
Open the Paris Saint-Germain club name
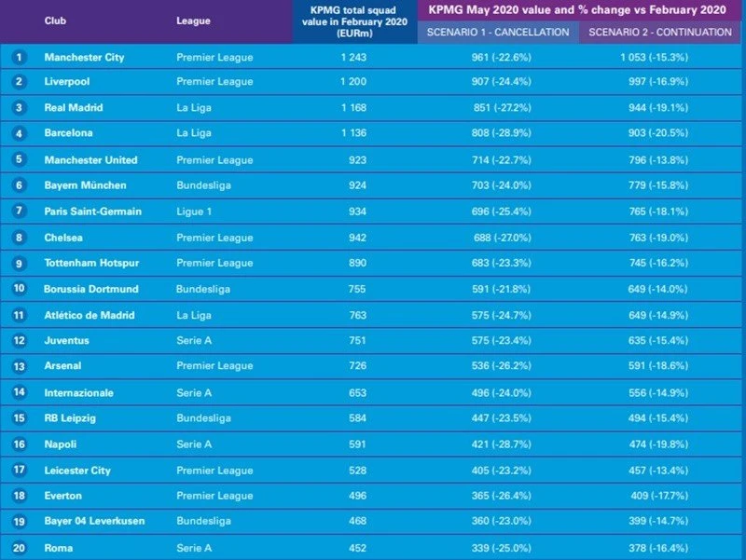pyautogui.click(x=93, y=212)
